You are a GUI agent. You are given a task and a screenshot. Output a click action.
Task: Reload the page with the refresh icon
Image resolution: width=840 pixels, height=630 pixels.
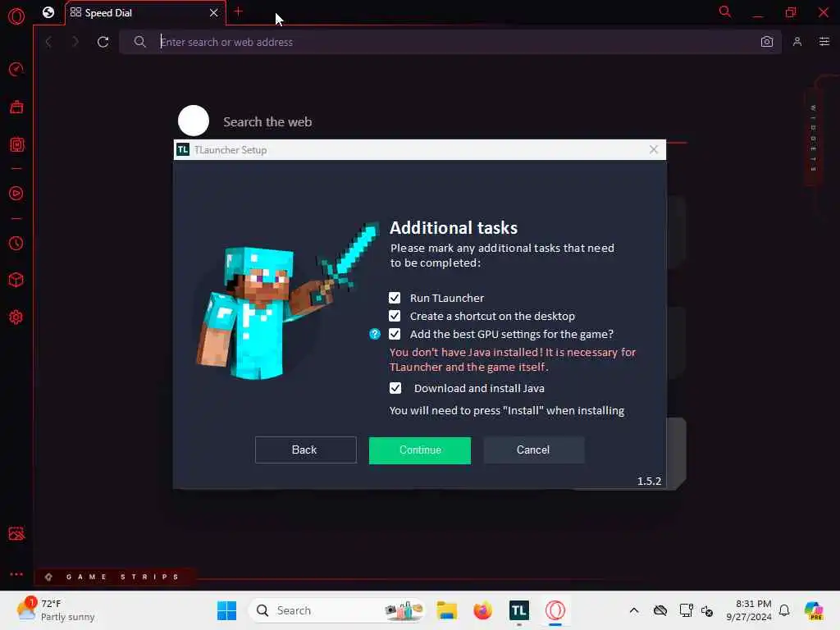[x=103, y=42]
